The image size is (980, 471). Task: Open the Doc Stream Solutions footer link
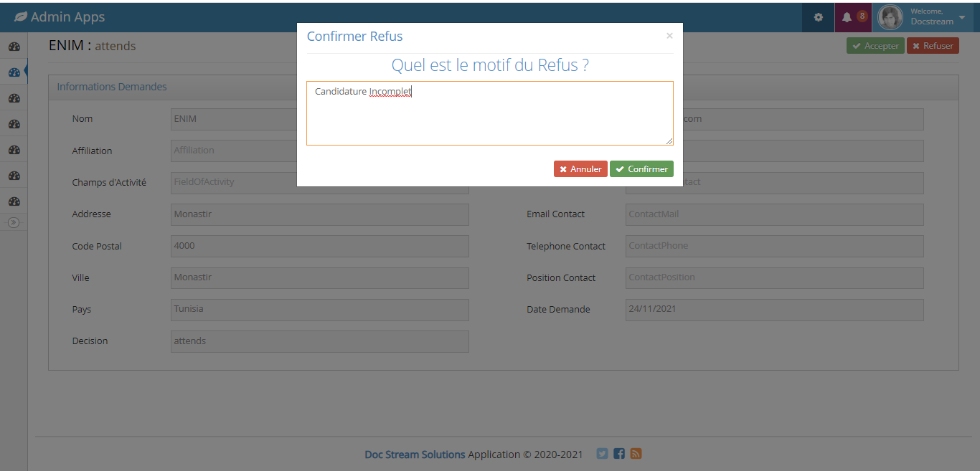coord(415,455)
